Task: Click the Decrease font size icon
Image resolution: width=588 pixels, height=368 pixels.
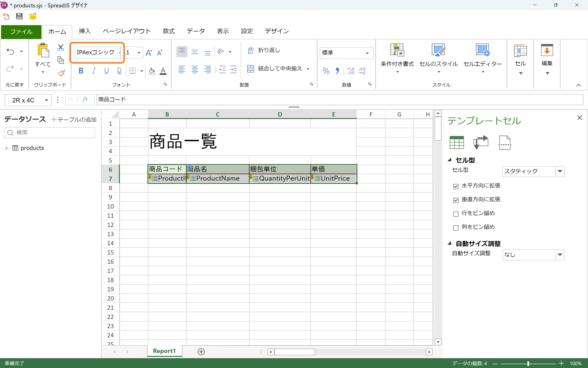Action: 160,53
